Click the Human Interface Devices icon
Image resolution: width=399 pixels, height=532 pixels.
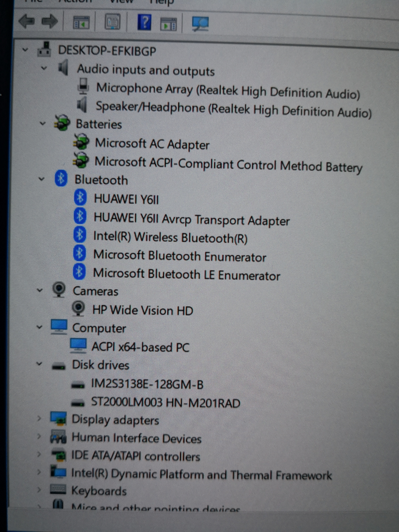click(x=58, y=437)
